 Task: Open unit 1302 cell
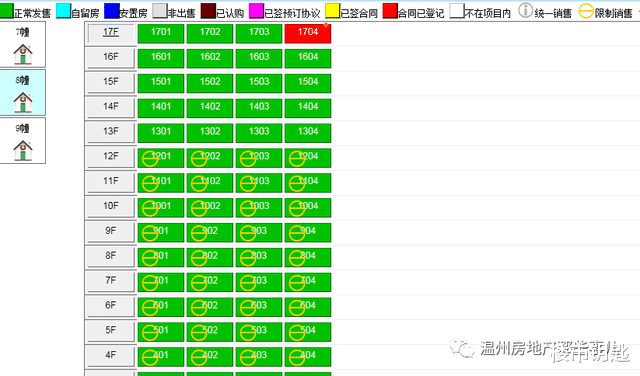(x=210, y=133)
